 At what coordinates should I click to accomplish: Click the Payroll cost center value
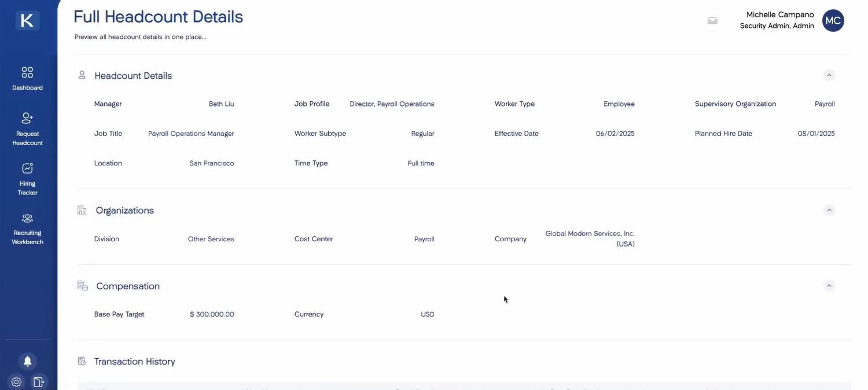point(424,239)
